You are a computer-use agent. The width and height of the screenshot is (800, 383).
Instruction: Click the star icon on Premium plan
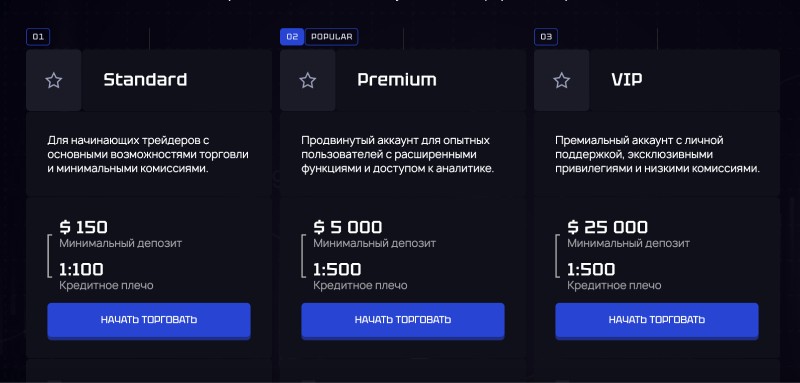[x=308, y=81]
